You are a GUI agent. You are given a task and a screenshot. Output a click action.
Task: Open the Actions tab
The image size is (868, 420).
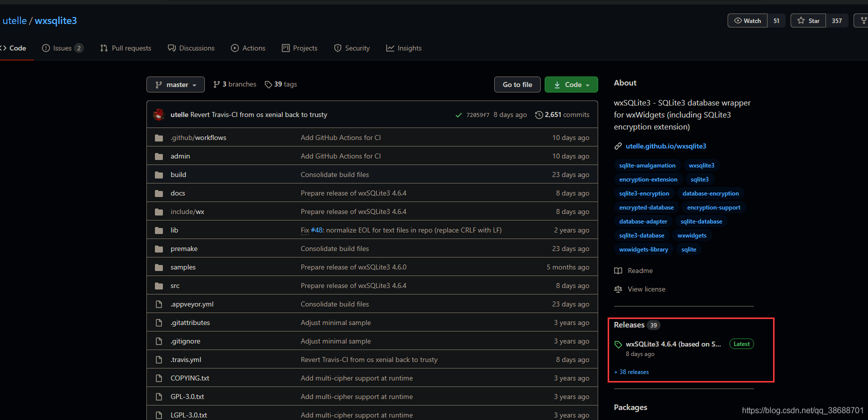pos(248,48)
